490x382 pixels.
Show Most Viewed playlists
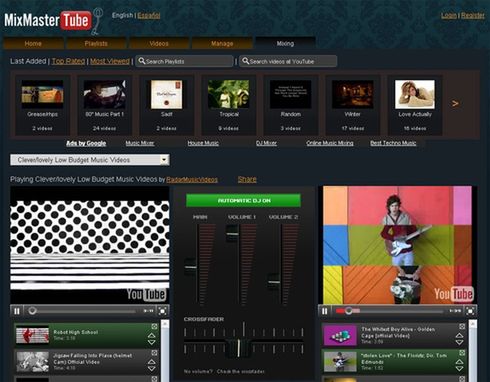click(110, 61)
